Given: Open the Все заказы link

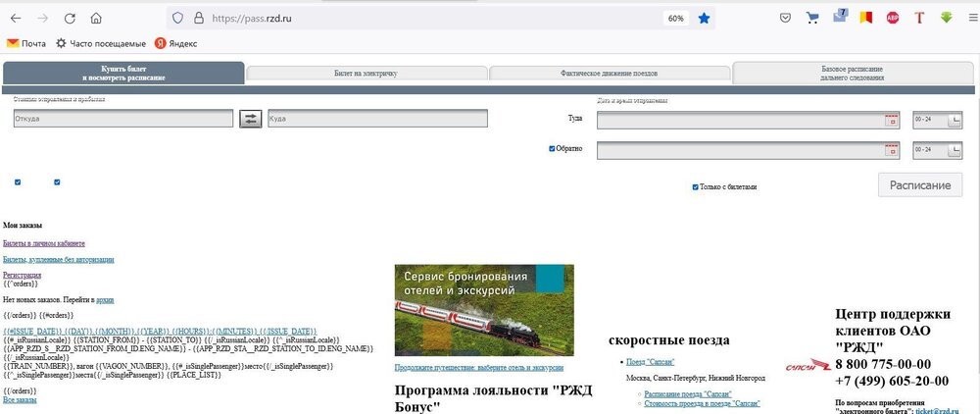Looking at the screenshot, I should pyautogui.click(x=20, y=399).
